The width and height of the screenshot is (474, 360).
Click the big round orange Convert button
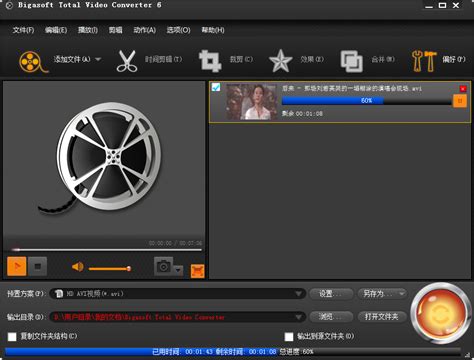pyautogui.click(x=441, y=314)
